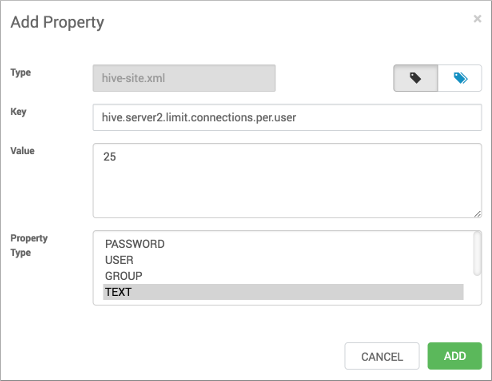Click the disabled hive-site.xml Type field

tap(184, 78)
